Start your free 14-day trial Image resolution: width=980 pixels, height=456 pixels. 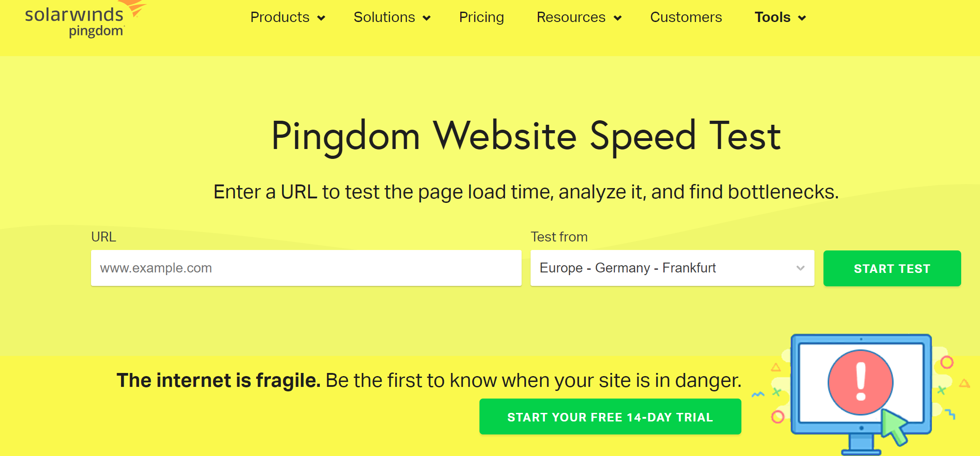point(610,417)
